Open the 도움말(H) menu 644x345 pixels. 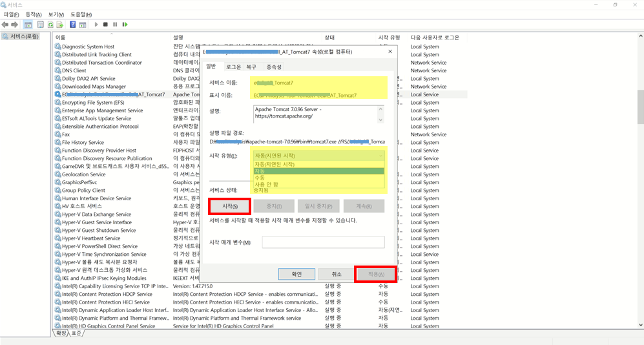(x=81, y=14)
